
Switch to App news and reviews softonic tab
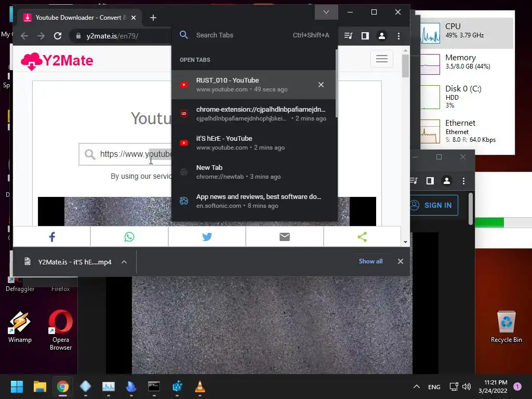click(254, 201)
